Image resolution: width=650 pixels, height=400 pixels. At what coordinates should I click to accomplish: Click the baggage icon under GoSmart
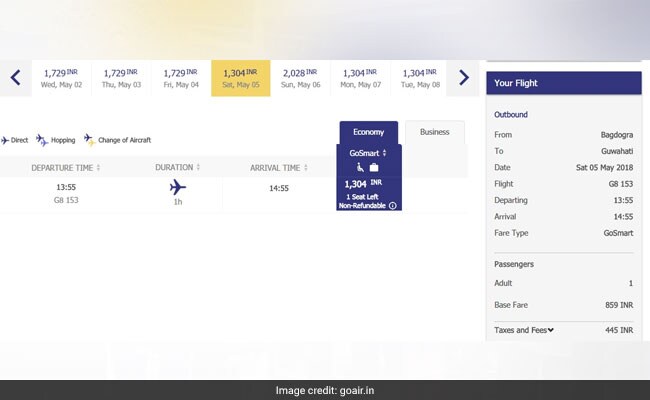(374, 168)
